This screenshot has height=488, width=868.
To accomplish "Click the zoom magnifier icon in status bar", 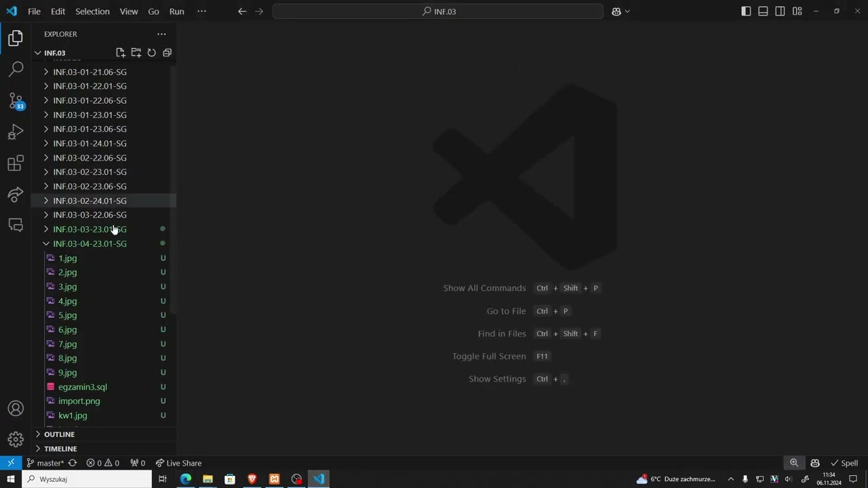I will [x=794, y=463].
